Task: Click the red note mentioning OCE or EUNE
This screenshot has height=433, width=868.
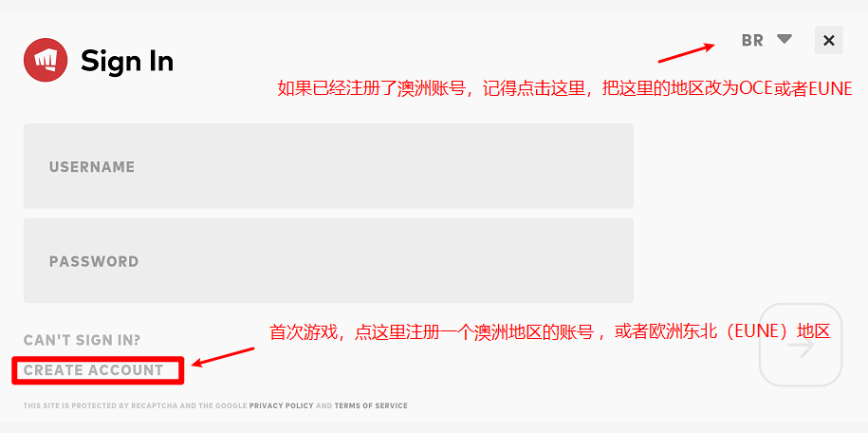Action: [564, 88]
